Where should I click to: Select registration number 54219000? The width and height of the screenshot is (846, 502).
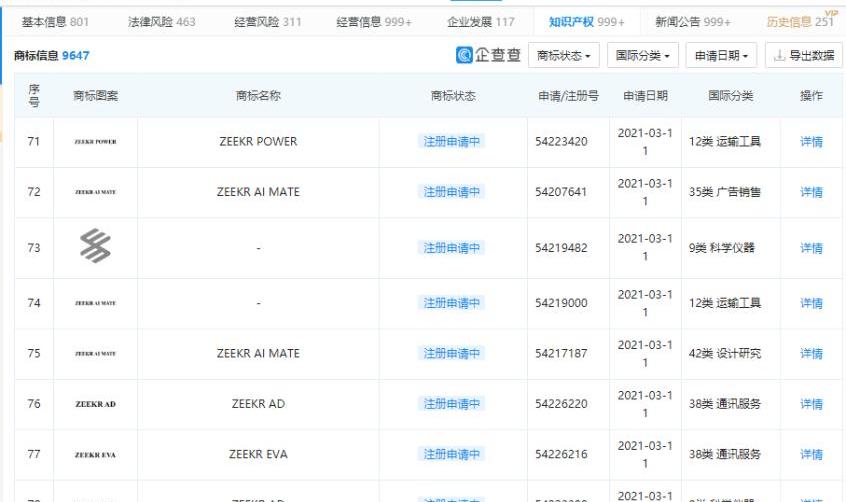pyautogui.click(x=561, y=303)
